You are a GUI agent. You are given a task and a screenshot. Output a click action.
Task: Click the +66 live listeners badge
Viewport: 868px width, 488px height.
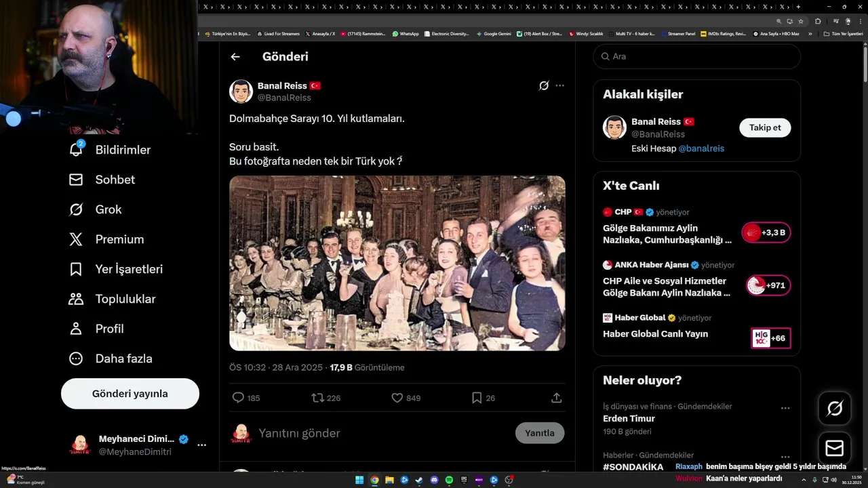coord(771,338)
